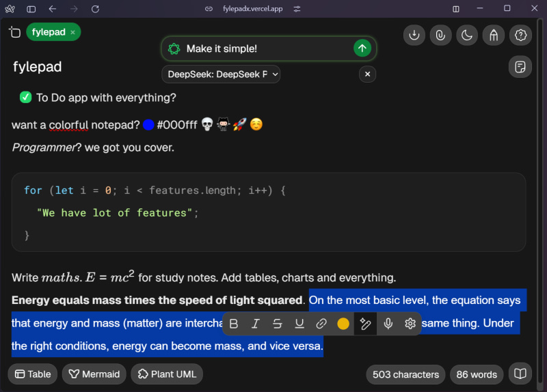
Task: Select the fylepad tab
Action: coord(48,32)
